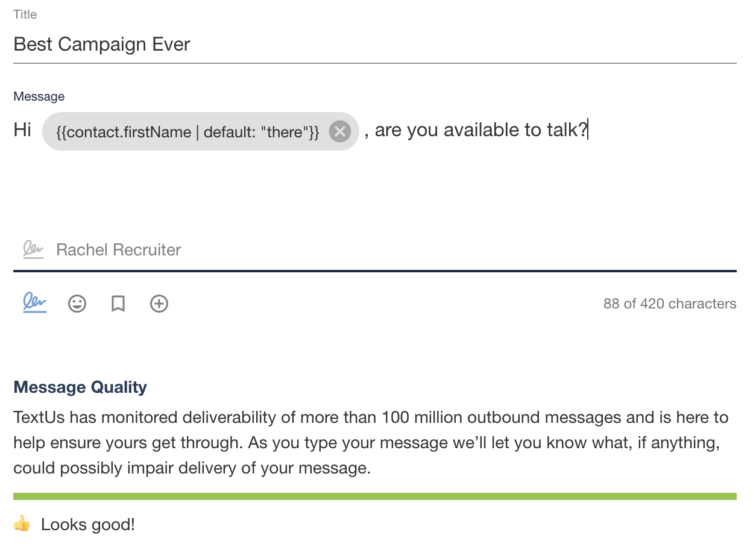
Task: Toggle the signature icon in the message toolbar
Action: [x=35, y=303]
